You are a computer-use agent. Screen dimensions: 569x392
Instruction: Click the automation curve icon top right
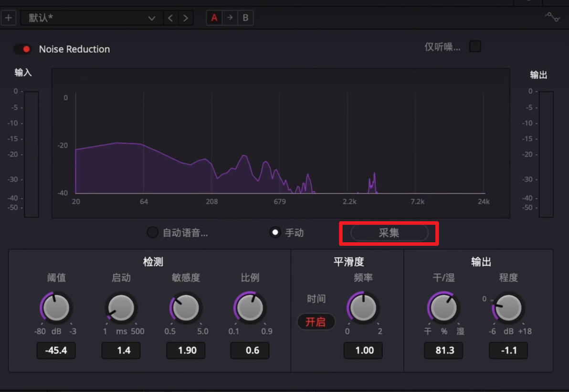click(x=552, y=17)
